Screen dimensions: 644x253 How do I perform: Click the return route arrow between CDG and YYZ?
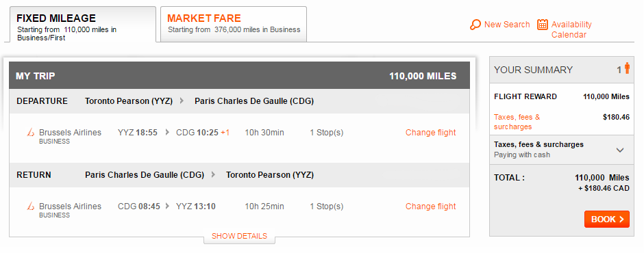(213, 174)
